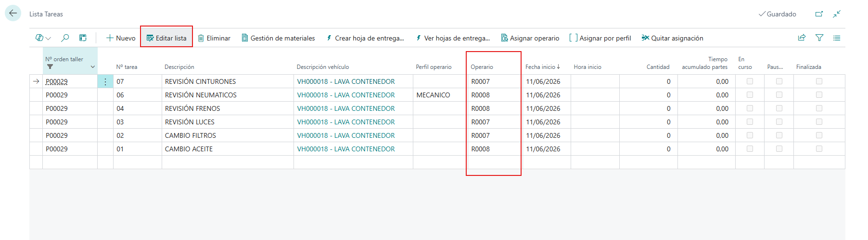868x240 pixels.
Task: Toggle the list layout icon
Action: click(837, 38)
